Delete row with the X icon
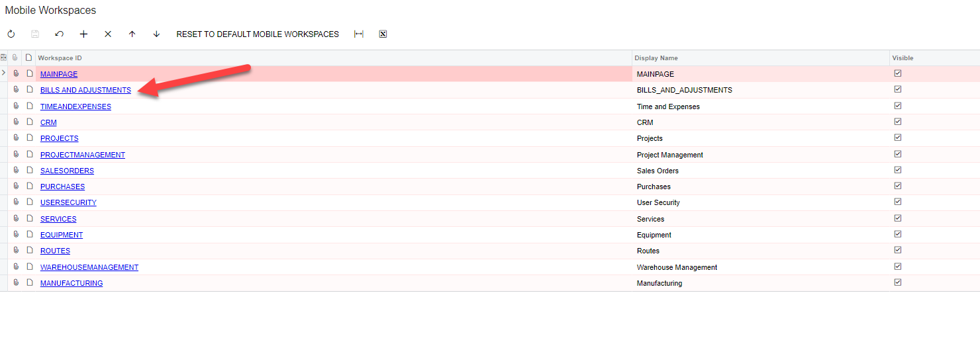The height and width of the screenshot is (338, 980). pyautogui.click(x=108, y=34)
